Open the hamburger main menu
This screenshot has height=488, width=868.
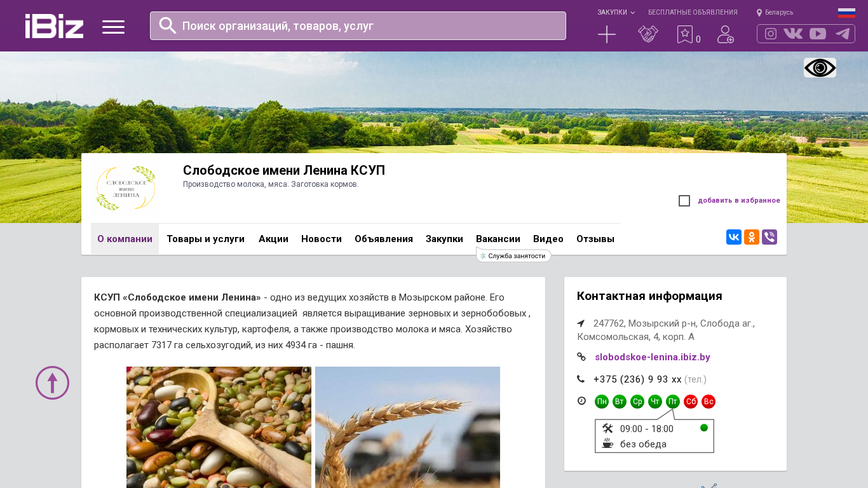113,27
